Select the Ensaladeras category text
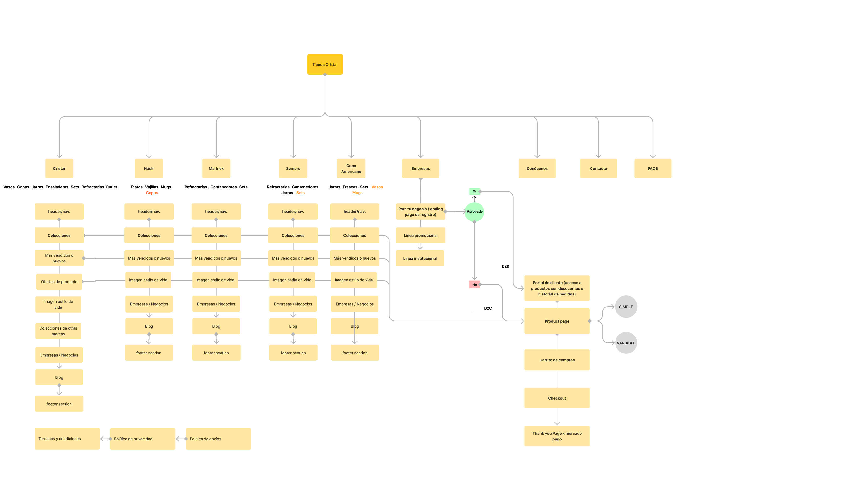The width and height of the screenshot is (842, 504). (x=57, y=187)
